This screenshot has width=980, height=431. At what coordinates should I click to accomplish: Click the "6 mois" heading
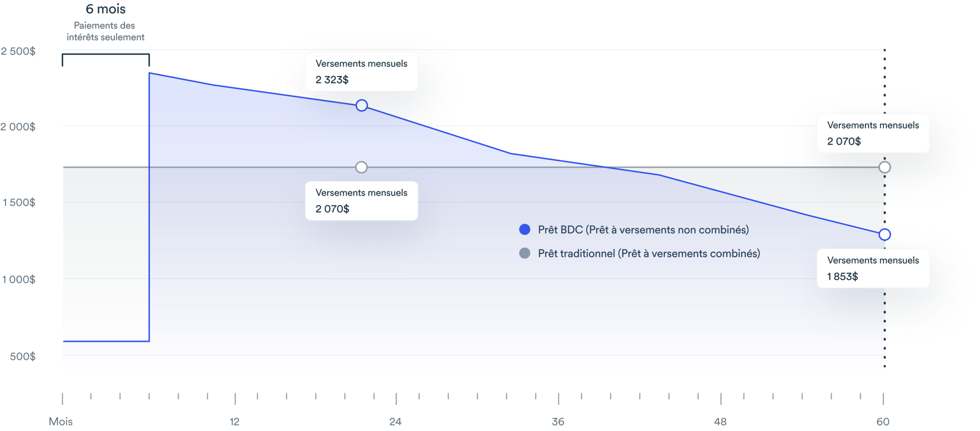pos(105,9)
